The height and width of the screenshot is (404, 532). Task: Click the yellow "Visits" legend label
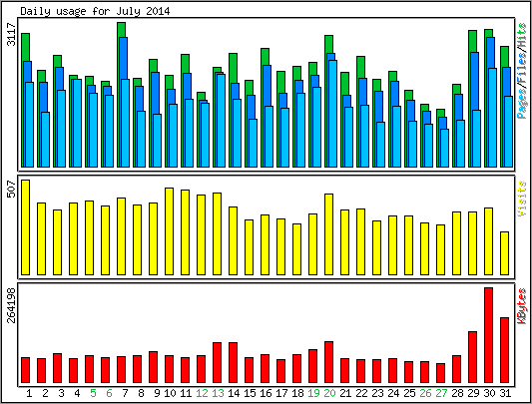pyautogui.click(x=522, y=199)
